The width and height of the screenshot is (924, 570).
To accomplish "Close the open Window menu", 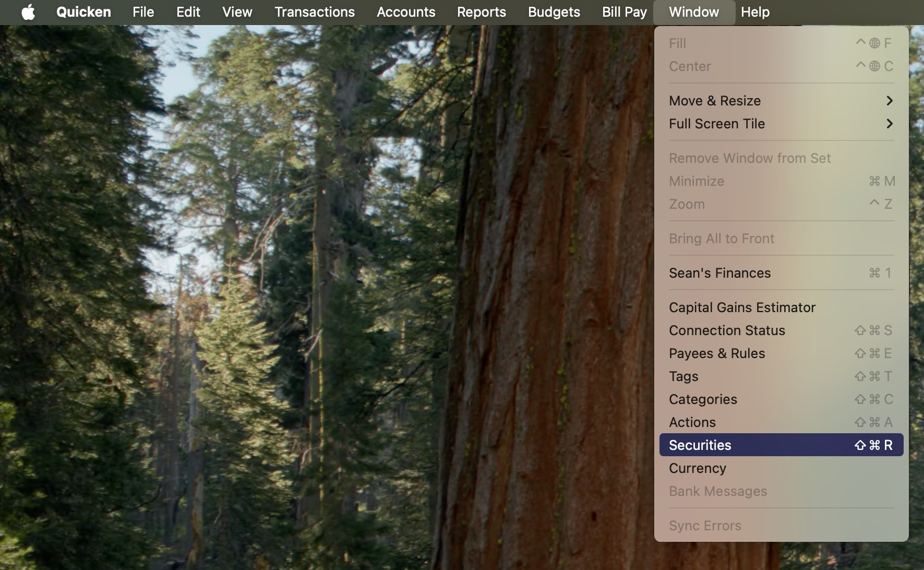I will coord(694,12).
